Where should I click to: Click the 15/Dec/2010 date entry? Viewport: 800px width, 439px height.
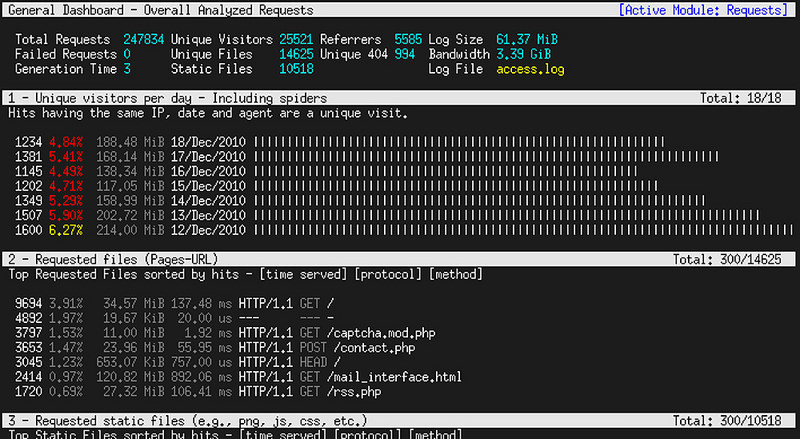(208, 185)
